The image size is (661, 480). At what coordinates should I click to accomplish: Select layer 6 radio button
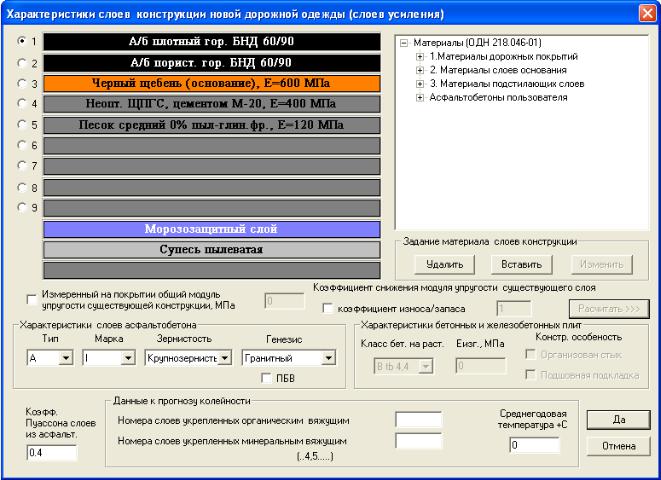21,145
